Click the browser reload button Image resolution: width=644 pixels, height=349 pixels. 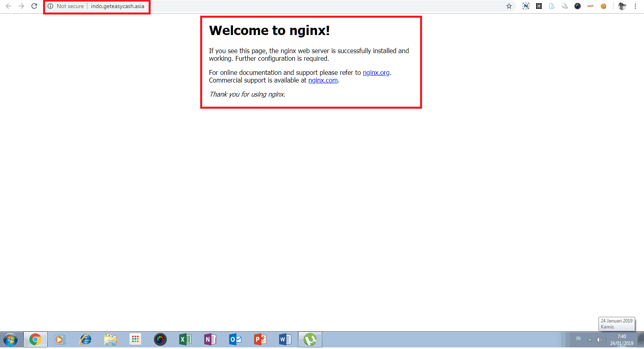pos(34,6)
